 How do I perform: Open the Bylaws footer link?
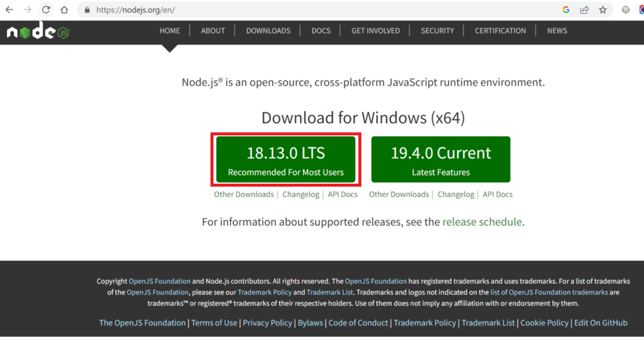(310, 323)
